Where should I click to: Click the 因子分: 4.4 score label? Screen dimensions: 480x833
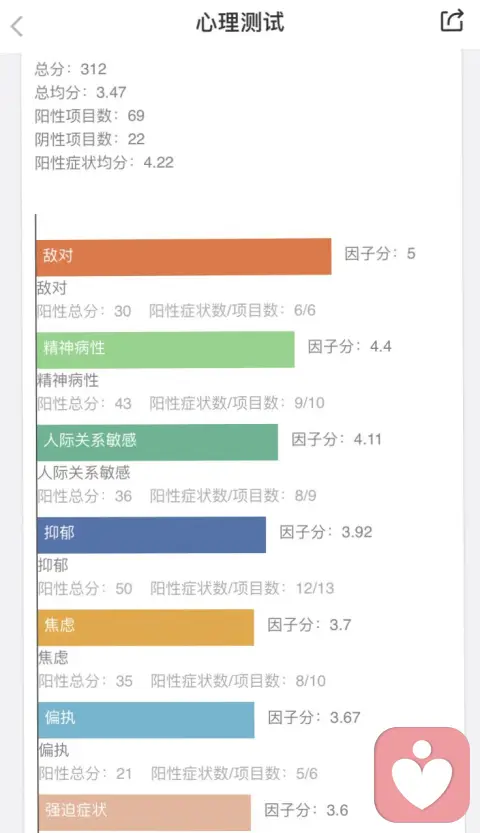pyautogui.click(x=349, y=346)
